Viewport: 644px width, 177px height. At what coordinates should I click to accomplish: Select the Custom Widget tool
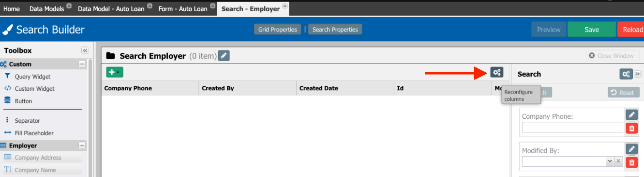click(34, 89)
